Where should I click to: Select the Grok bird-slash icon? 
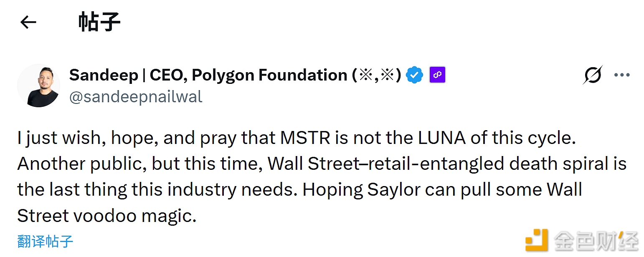593,75
